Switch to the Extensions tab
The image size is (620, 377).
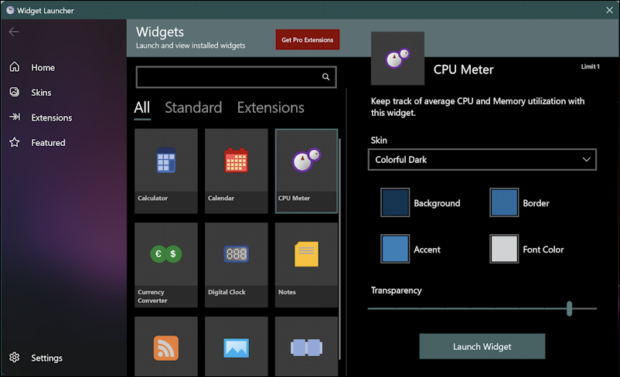click(x=270, y=108)
